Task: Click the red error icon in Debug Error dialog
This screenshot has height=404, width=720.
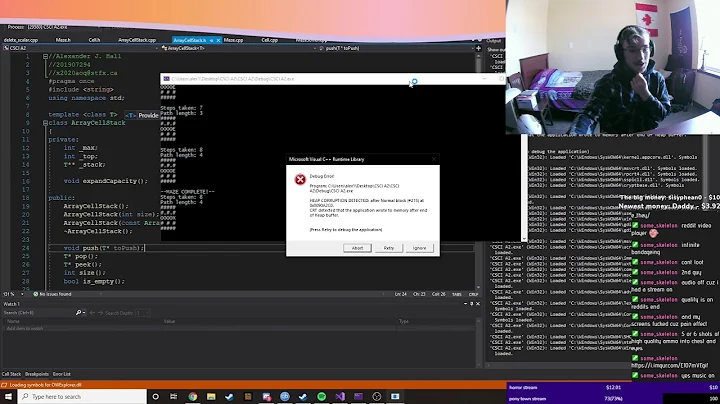Action: pyautogui.click(x=300, y=180)
